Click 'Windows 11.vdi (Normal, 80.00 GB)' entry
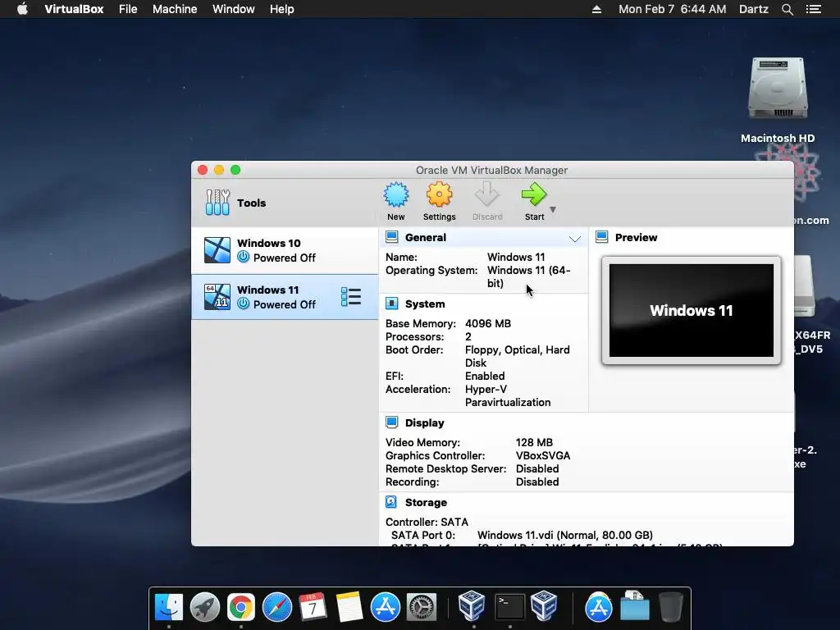 point(564,535)
